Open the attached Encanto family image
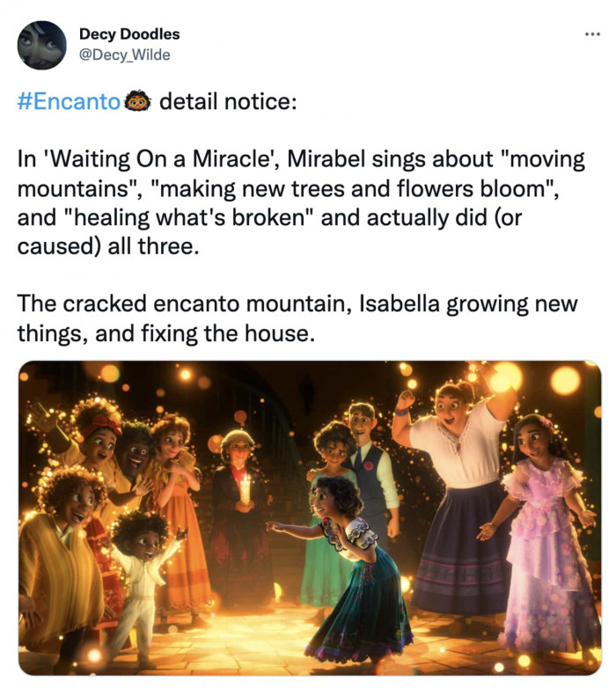The image size is (616, 688). click(x=309, y=518)
